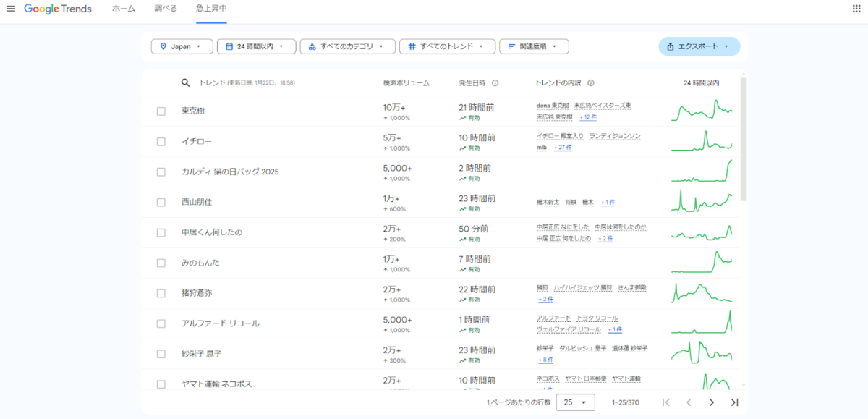
Task: Open the trend ヤマト運輸 ネコポス
Action: (217, 384)
